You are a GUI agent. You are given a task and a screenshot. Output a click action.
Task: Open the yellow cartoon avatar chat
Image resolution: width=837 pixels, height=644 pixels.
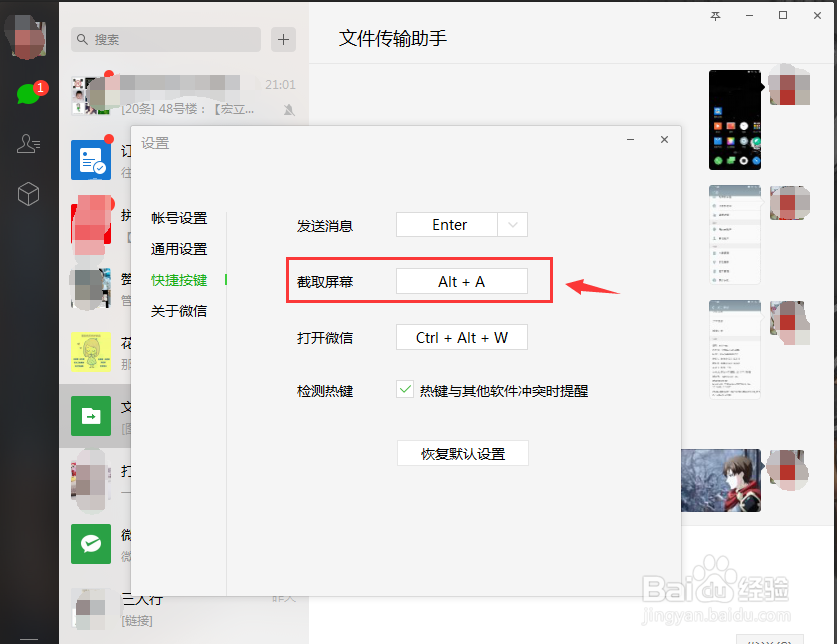[91, 352]
